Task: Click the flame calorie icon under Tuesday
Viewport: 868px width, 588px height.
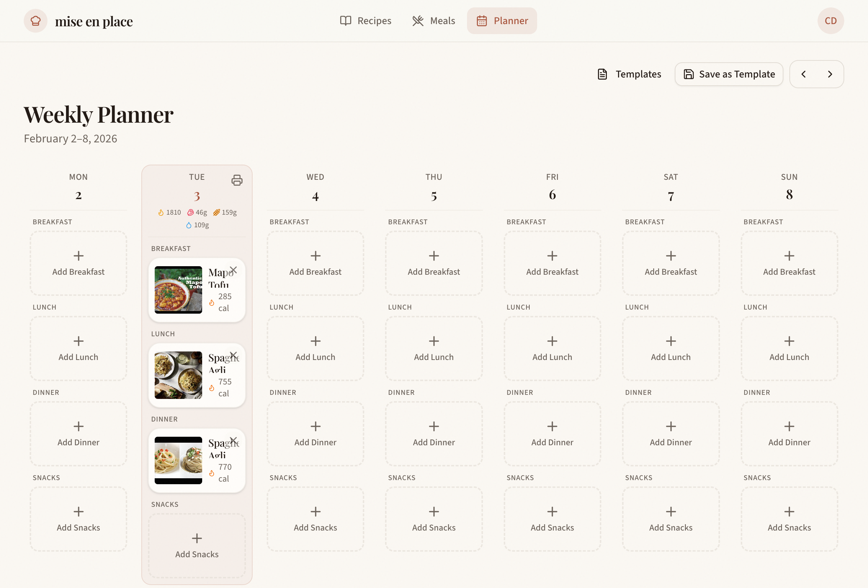Action: point(161,212)
